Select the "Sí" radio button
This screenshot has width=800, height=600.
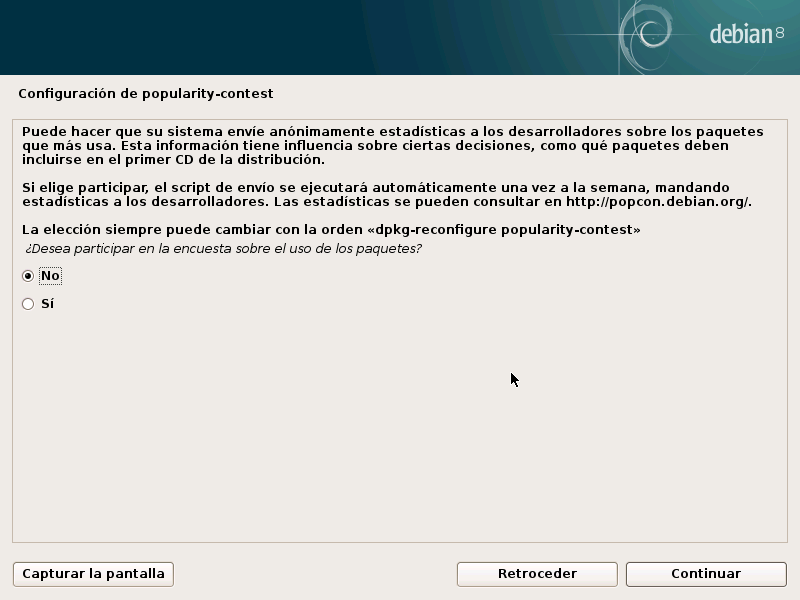pos(28,304)
